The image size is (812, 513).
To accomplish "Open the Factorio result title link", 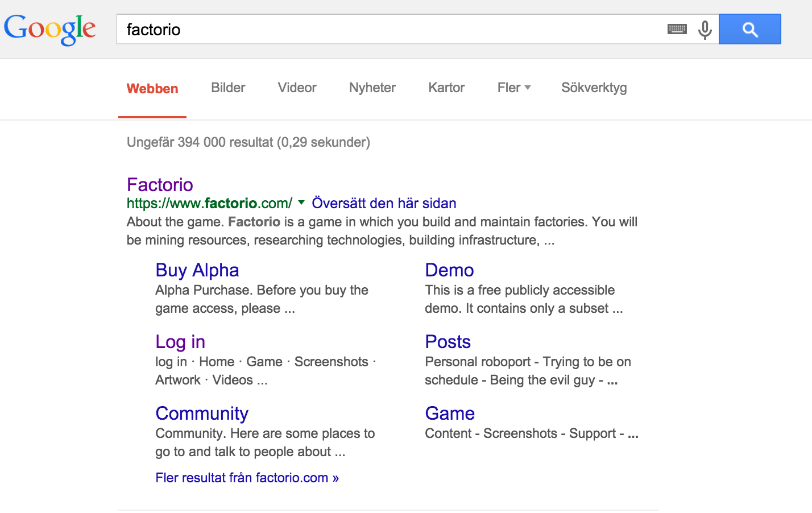I will (160, 184).
